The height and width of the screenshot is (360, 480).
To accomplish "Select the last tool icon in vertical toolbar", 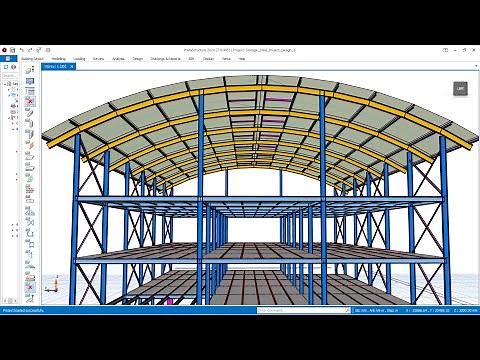I will [x=30, y=298].
